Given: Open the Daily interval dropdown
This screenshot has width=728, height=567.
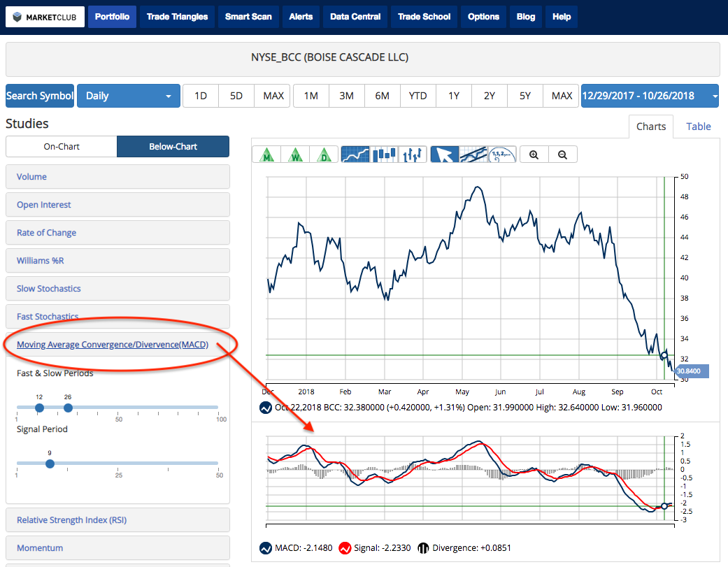Looking at the screenshot, I should coord(127,96).
